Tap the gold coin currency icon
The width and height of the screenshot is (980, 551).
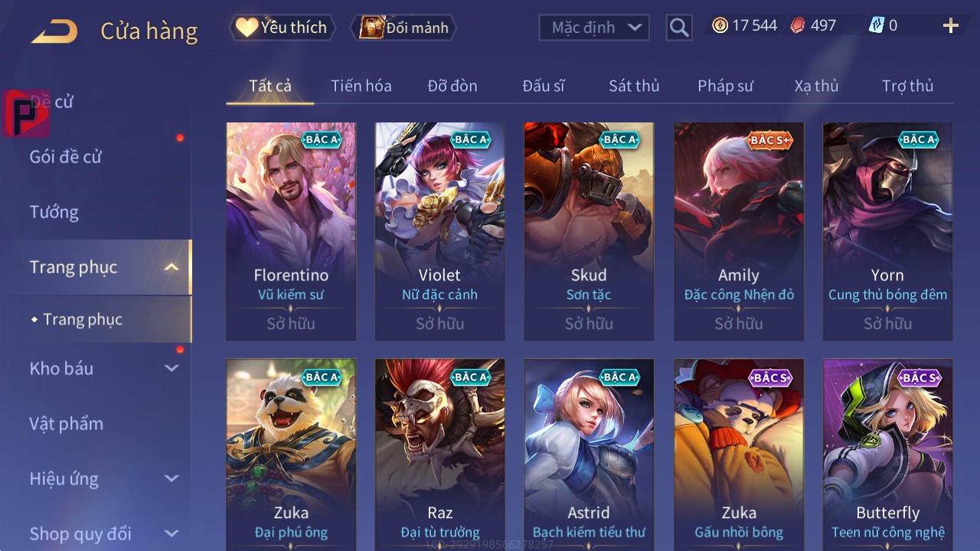(720, 25)
